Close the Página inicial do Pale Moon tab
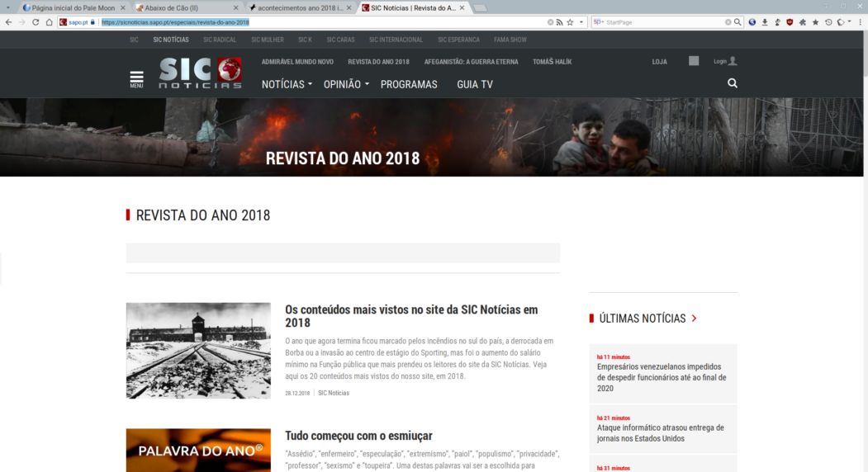 tap(123, 7)
